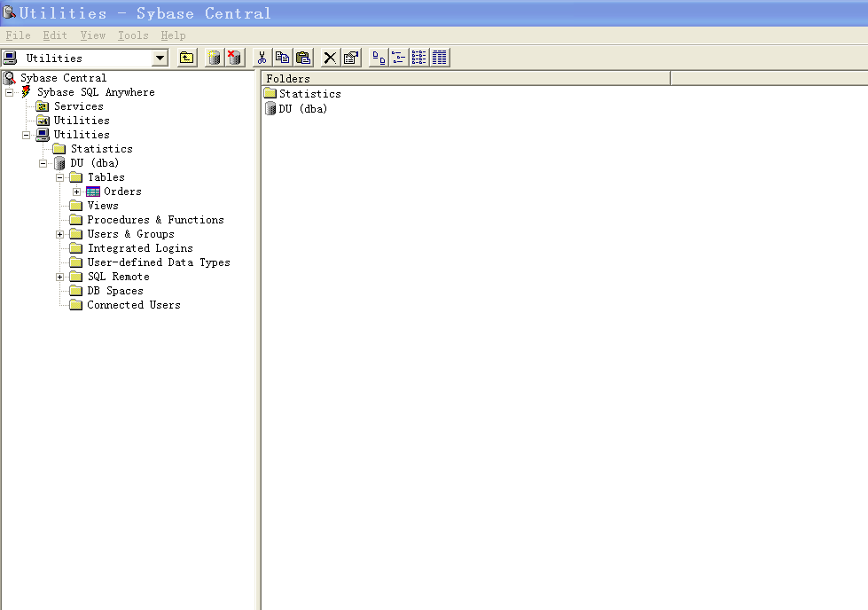This screenshot has width=868, height=610.
Task: Open the Tools menu
Action: coord(133,35)
